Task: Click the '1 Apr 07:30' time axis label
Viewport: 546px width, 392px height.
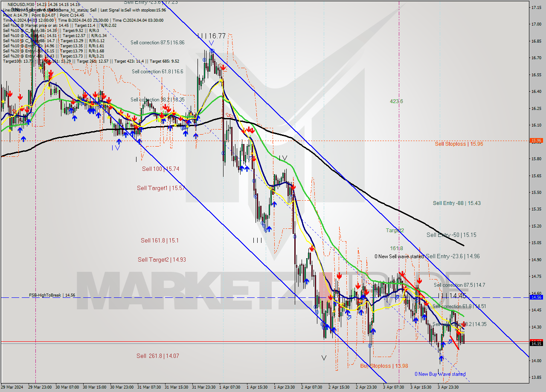Action: [230, 387]
